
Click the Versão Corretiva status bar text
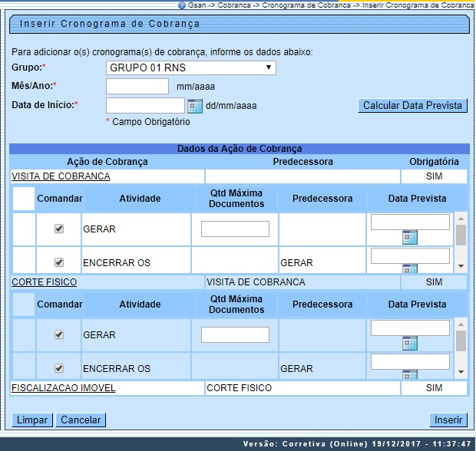(x=357, y=444)
